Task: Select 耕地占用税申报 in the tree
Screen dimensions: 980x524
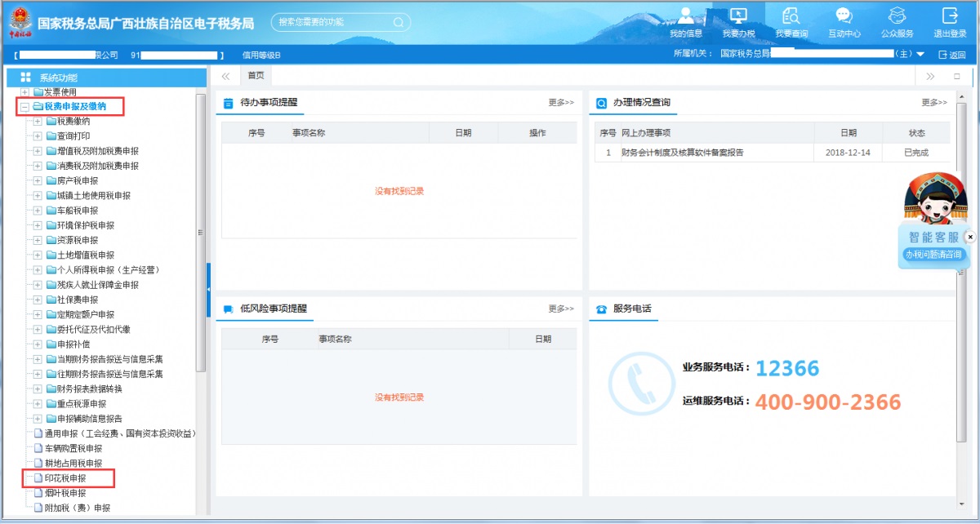Action: [73, 464]
